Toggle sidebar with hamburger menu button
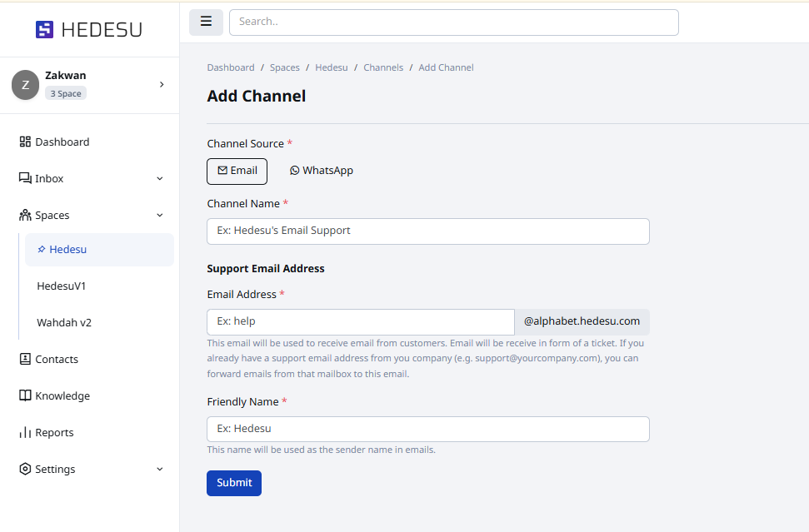This screenshot has width=809, height=532. [206, 22]
